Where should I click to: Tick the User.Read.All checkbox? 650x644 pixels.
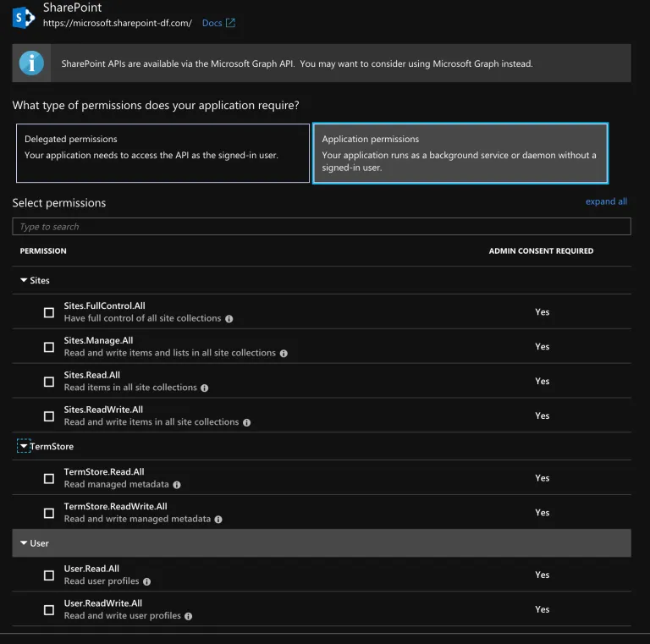(49, 575)
